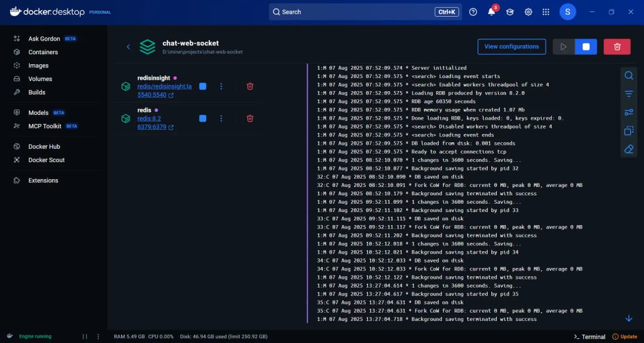Stop the redisinsight container

click(203, 86)
